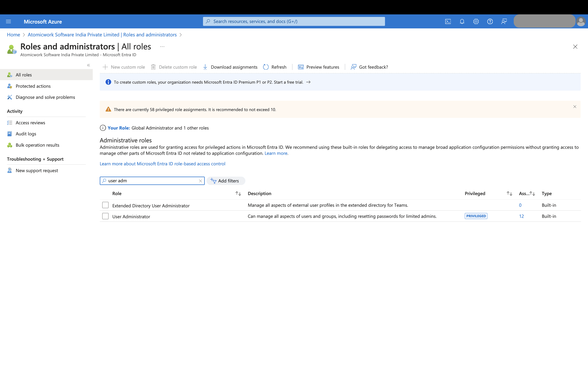Navigate to Home breadcrumb

(13, 35)
